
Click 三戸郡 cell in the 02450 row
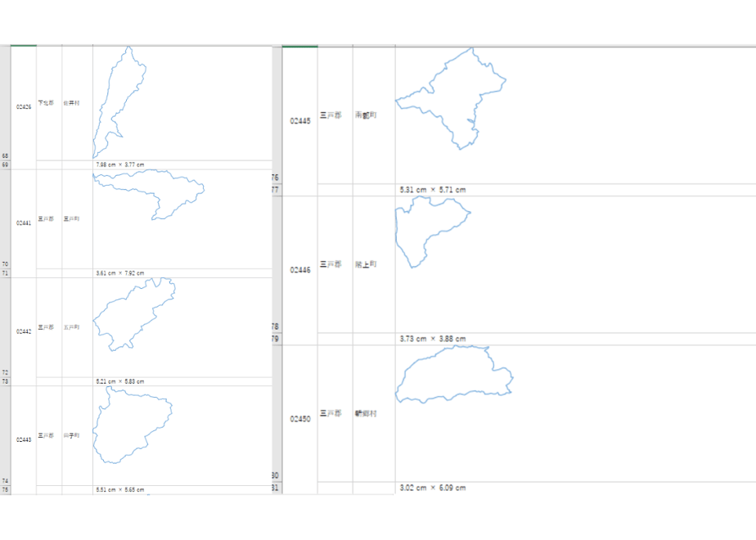coord(335,413)
